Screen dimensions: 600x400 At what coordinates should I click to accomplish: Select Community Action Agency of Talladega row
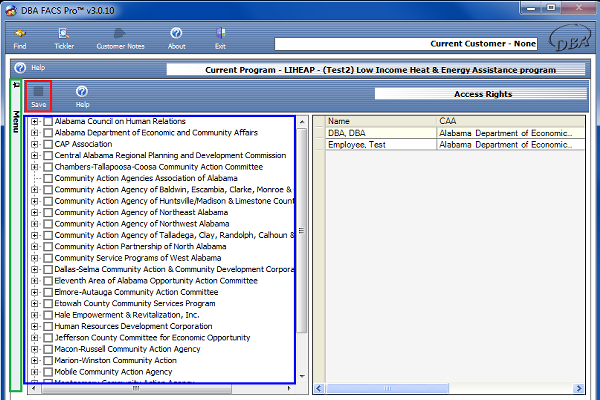174,235
